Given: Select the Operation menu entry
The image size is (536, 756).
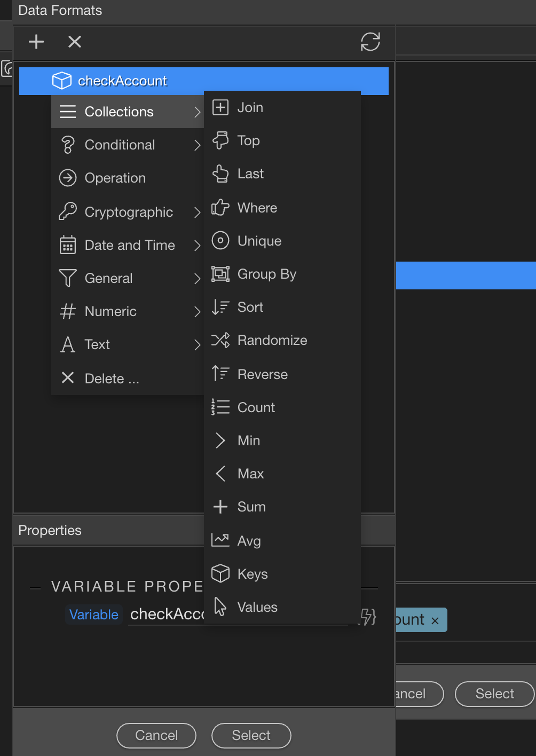Looking at the screenshot, I should click(x=115, y=178).
